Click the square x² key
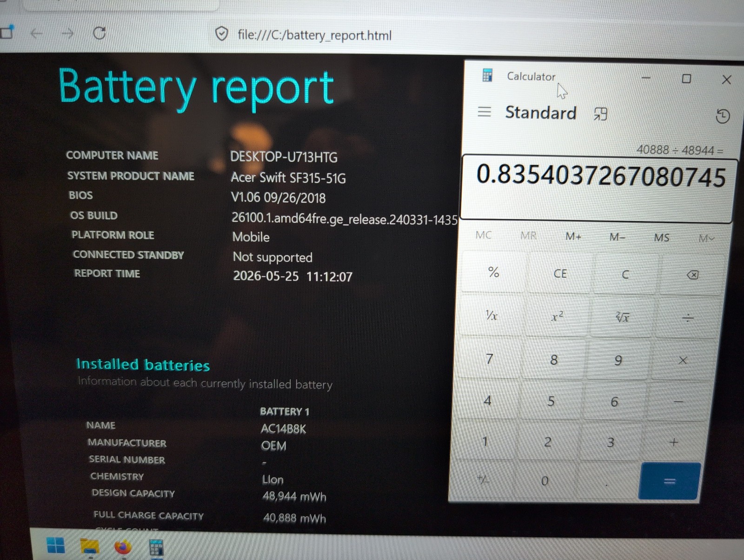This screenshot has height=560, width=744. (557, 317)
